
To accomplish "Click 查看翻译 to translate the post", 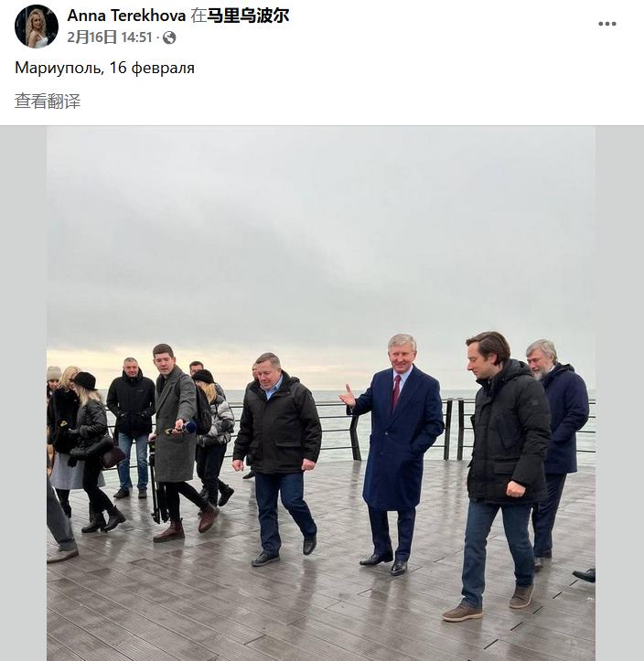I will 48,101.
